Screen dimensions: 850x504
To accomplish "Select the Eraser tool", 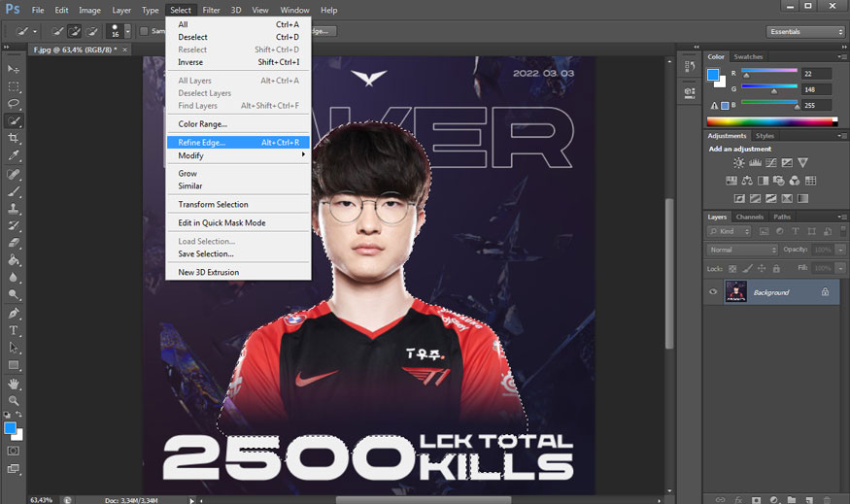I will [x=14, y=243].
